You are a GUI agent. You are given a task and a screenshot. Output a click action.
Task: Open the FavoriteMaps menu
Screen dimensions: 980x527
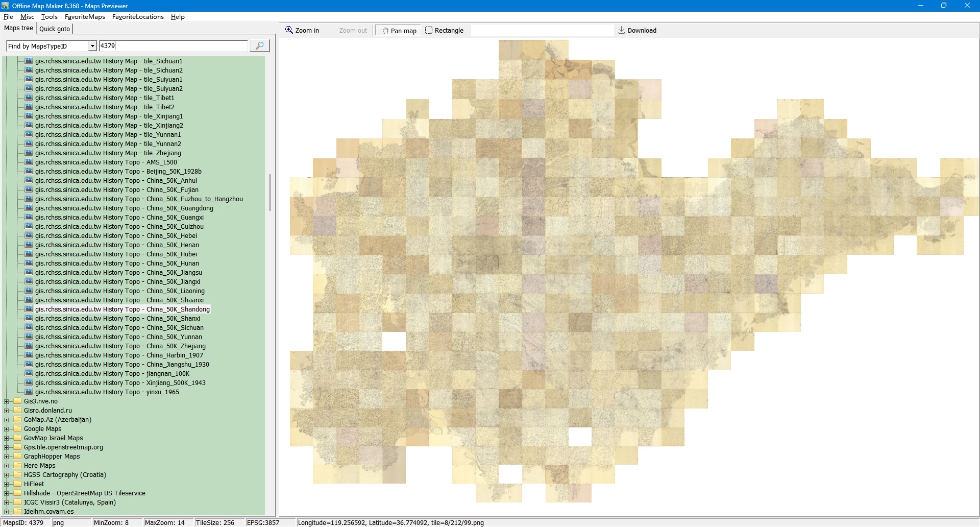point(85,17)
